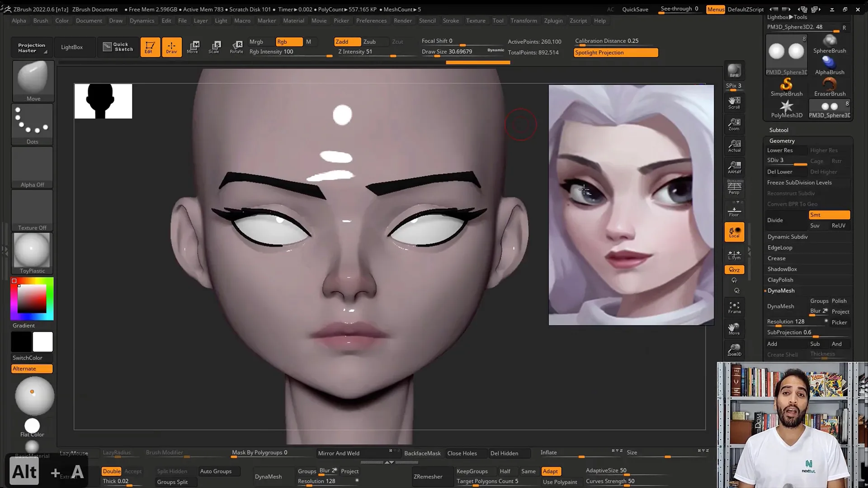Screen dimensions: 868x488
Task: Toggle the XYZ rotation button
Action: [734, 270]
